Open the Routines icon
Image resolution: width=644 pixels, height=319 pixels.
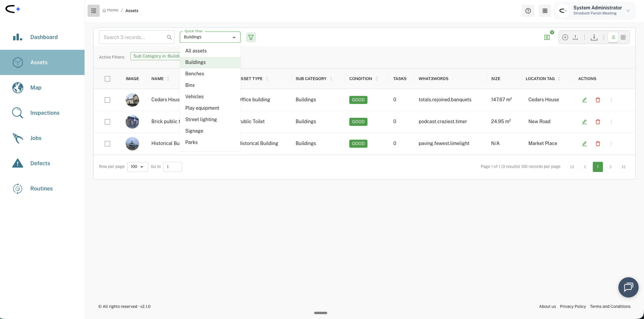click(18, 188)
